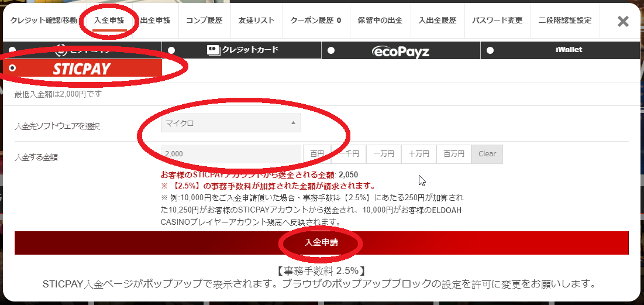
Task: Submit with the red 入金申請 button
Action: pyautogui.click(x=322, y=242)
